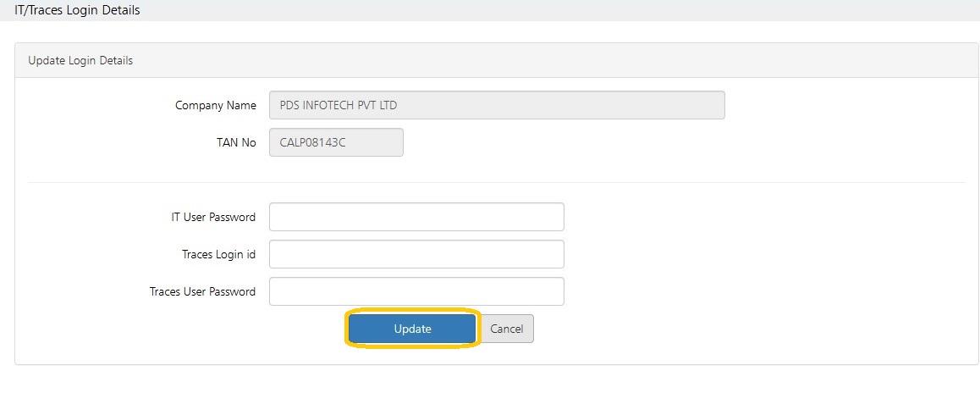Focus the IT User Password field
Image resolution: width=980 pixels, height=415 pixels.
click(416, 217)
